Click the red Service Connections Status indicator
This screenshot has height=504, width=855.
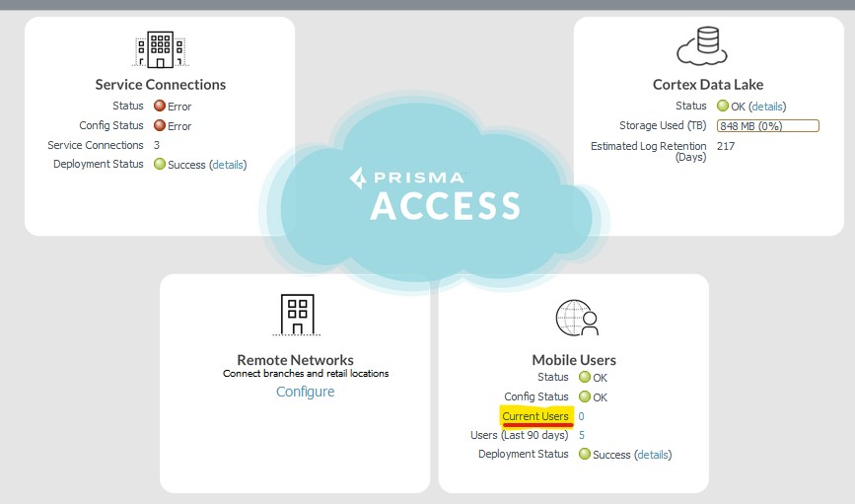[160, 107]
